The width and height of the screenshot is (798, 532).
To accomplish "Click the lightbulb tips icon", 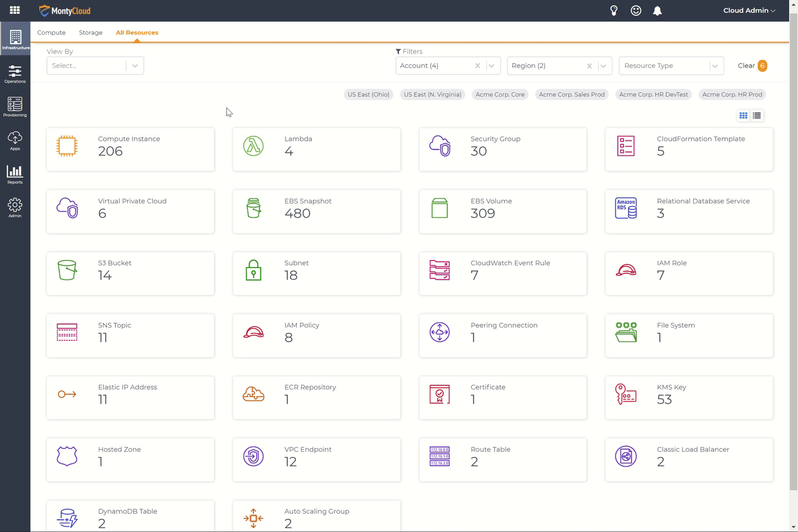I will coord(614,11).
